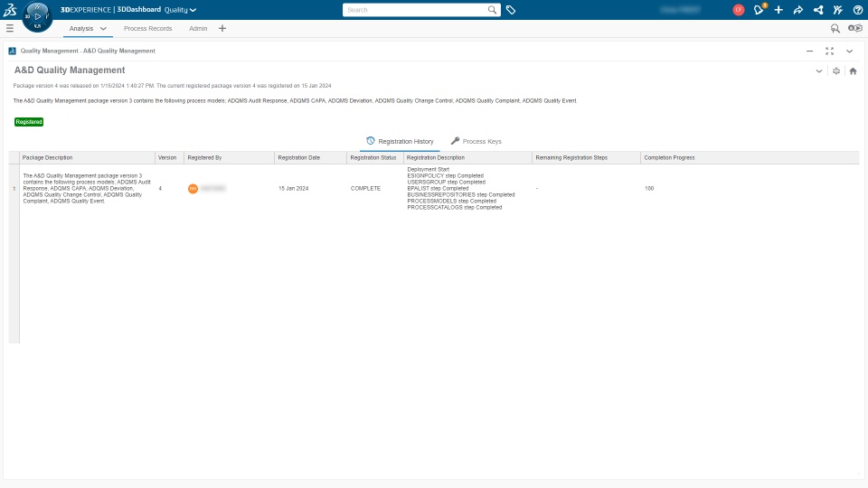Select the 15 Jan 2024 date cell
This screenshot has height=488, width=868.
(x=293, y=189)
